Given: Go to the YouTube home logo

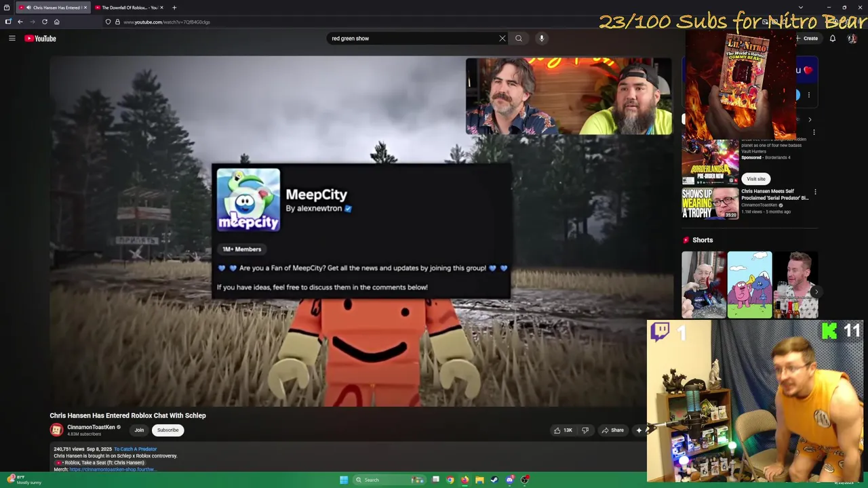Looking at the screenshot, I should (x=41, y=39).
